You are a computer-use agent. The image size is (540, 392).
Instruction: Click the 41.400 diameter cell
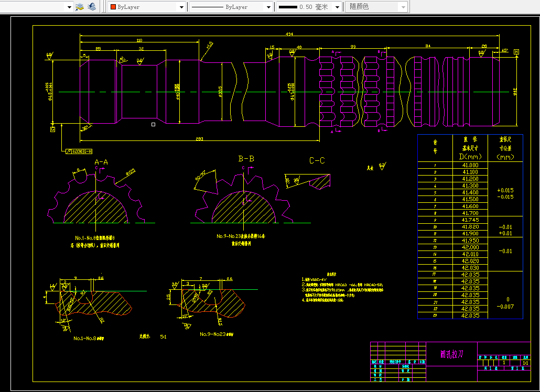point(470,193)
